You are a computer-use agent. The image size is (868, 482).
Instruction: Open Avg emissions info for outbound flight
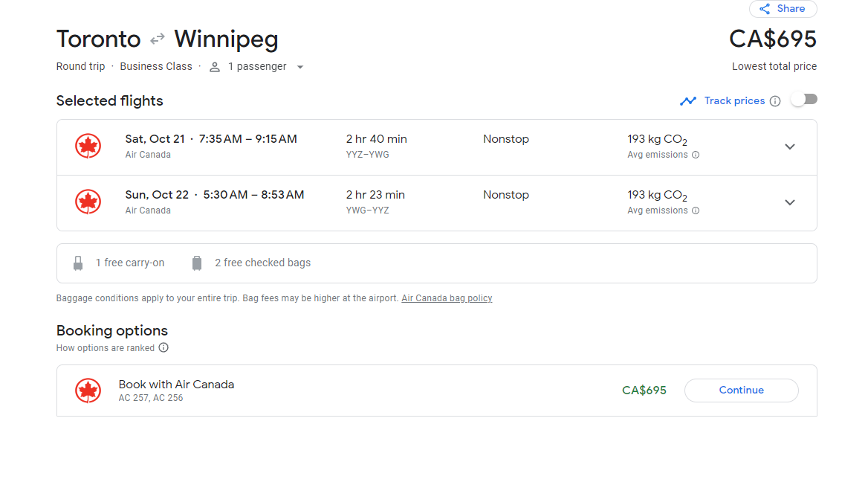coord(696,155)
